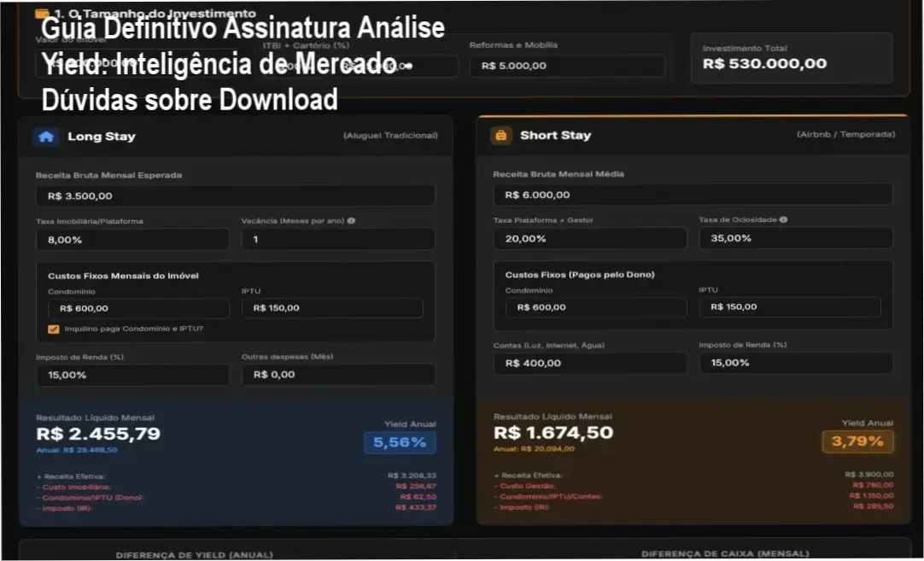Click the Short Stay Yield Anual badge 3,79%

(857, 441)
